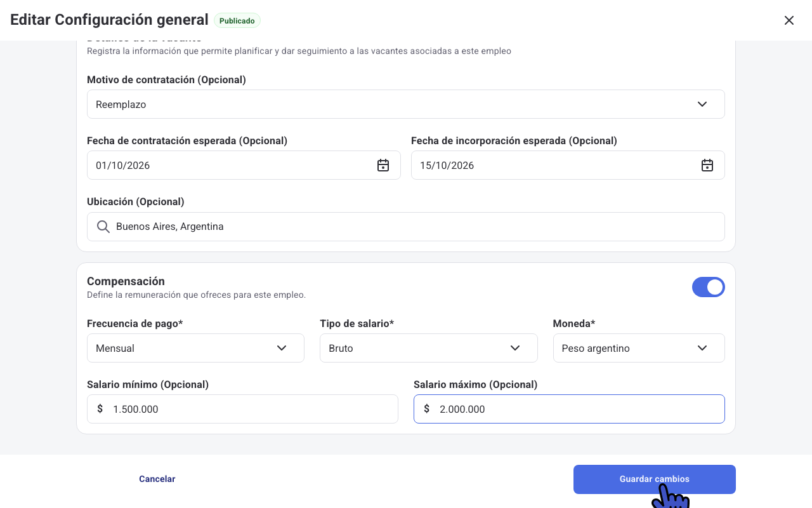The width and height of the screenshot is (812, 508).
Task: Click the Moneda* field label
Action: coord(574,324)
